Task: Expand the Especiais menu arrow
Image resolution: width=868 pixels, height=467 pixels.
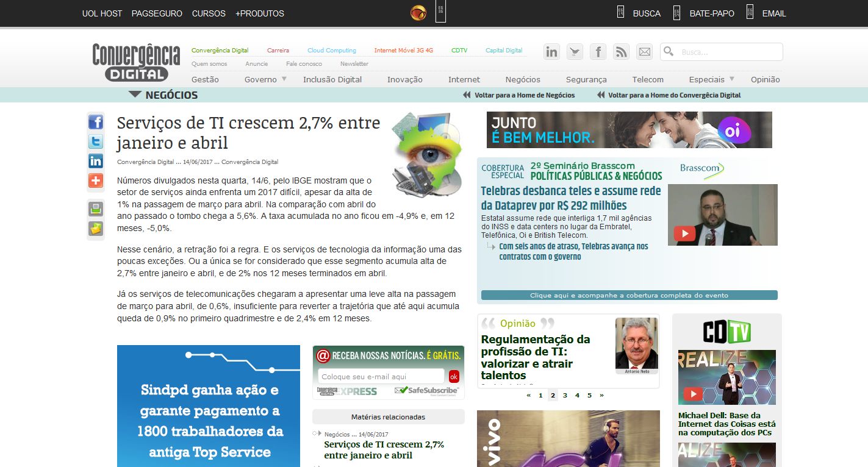Action: point(731,79)
